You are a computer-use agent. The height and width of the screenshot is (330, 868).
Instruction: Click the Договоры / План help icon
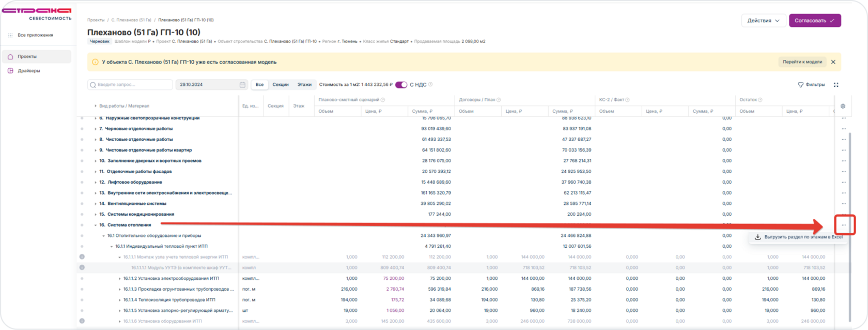499,100
